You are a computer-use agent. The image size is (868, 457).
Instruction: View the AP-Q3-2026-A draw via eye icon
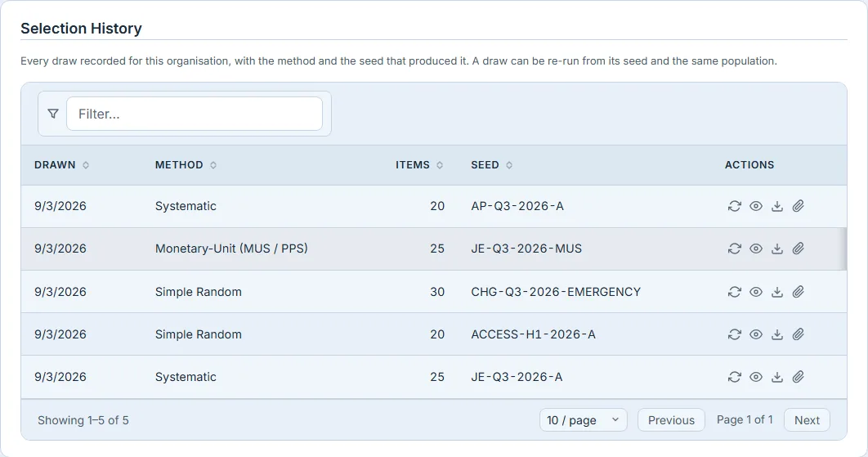[756, 206]
